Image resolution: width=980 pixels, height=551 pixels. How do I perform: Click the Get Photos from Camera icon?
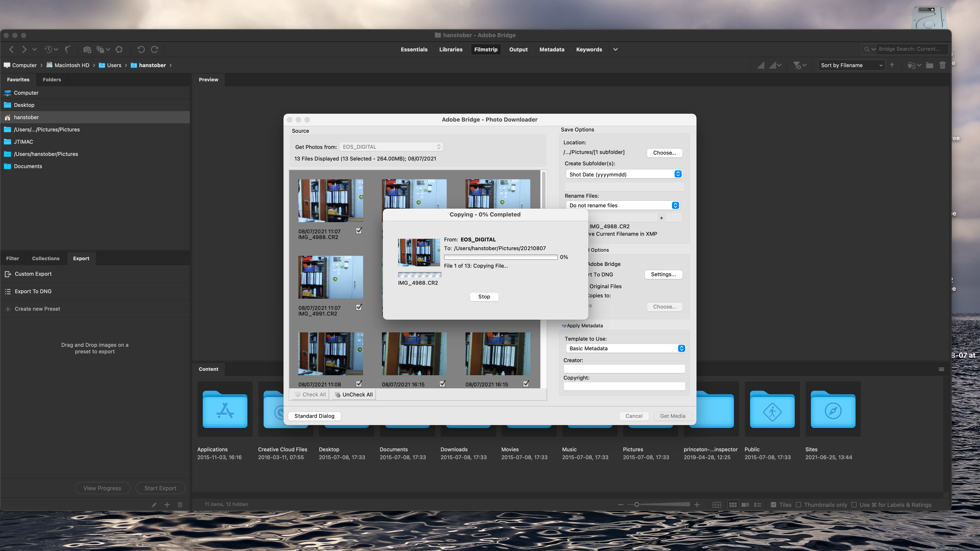click(x=87, y=49)
